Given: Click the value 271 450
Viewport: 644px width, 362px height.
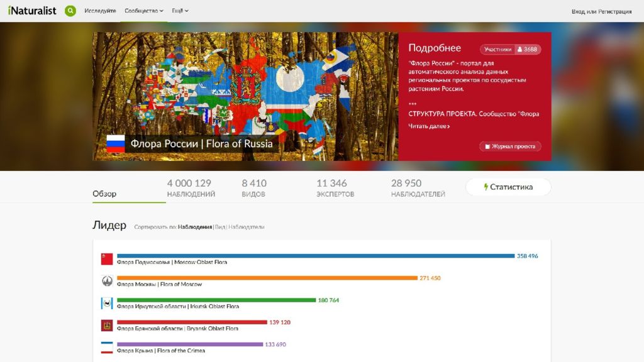Looking at the screenshot, I should pyautogui.click(x=430, y=278).
